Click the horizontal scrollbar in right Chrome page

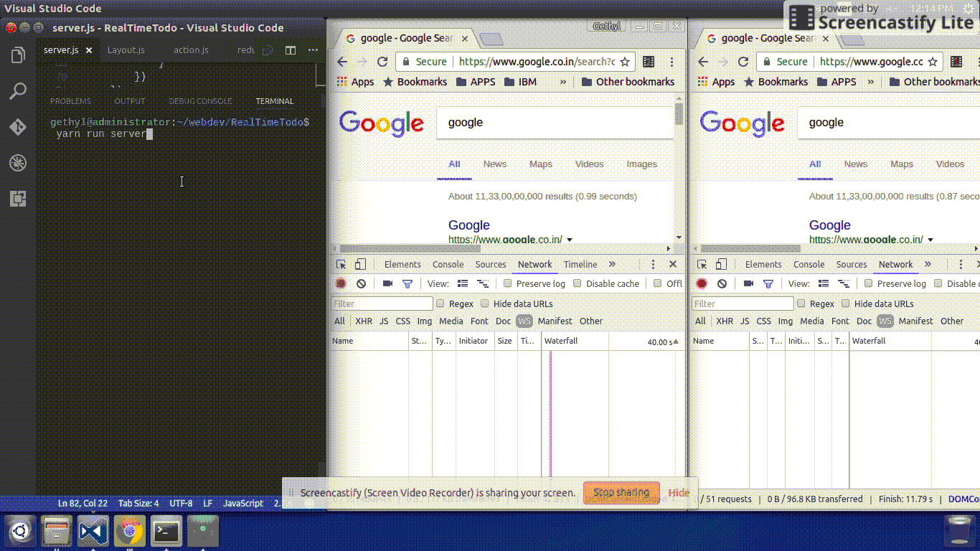pyautogui.click(x=750, y=248)
